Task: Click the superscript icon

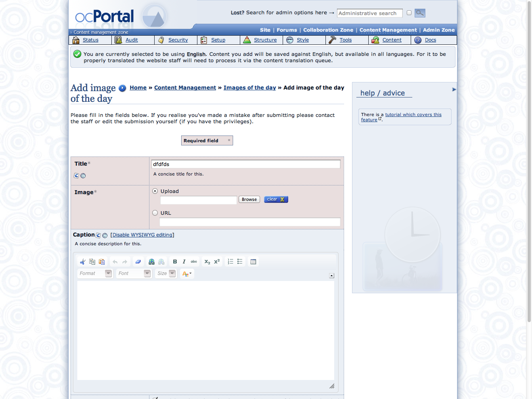Action: pyautogui.click(x=217, y=262)
